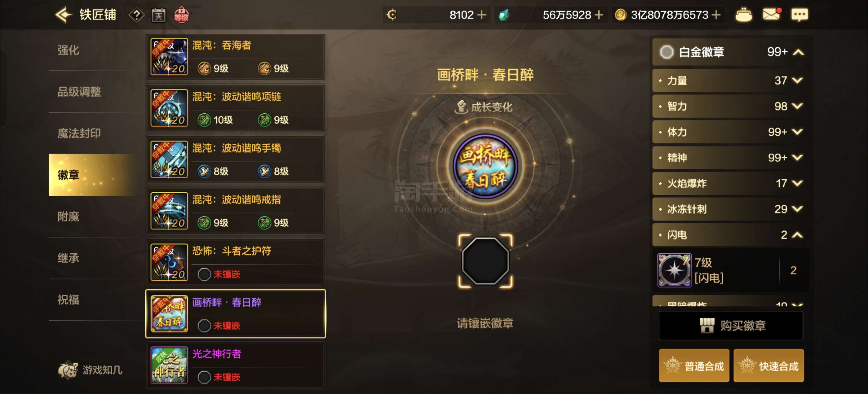The image size is (868, 394).
Task: Open the red 等级 bag icon
Action: [x=181, y=15]
